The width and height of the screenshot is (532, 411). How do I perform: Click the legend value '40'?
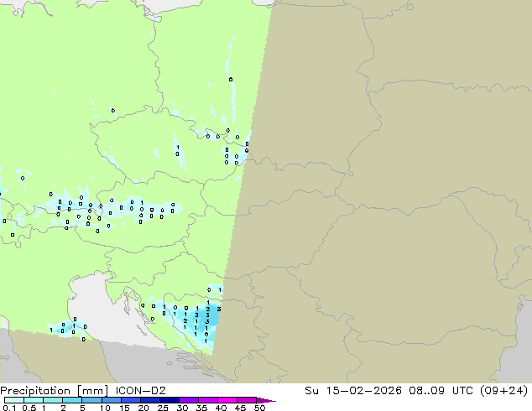[x=221, y=408]
